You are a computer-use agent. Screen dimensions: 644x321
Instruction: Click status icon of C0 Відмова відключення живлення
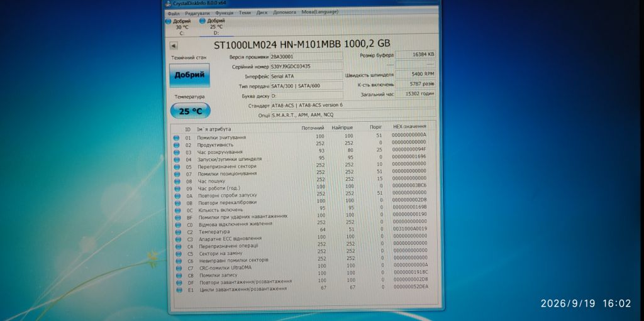178,224
